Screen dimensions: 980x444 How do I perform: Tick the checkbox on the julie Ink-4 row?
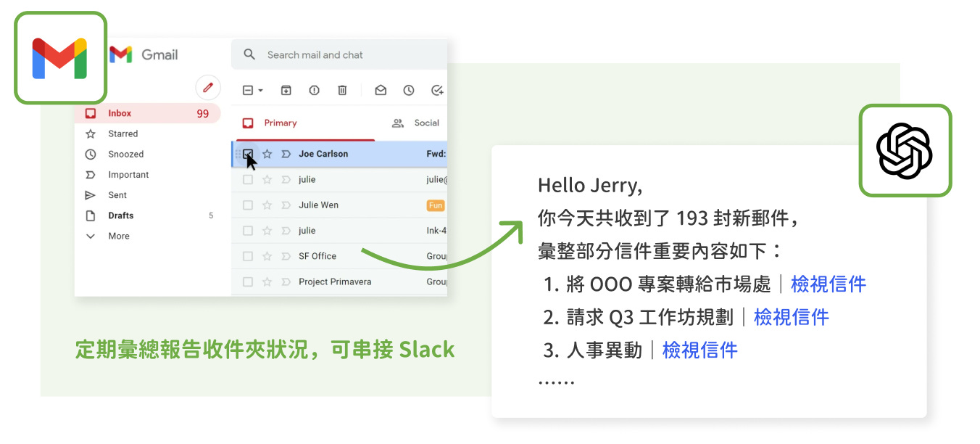pos(248,231)
